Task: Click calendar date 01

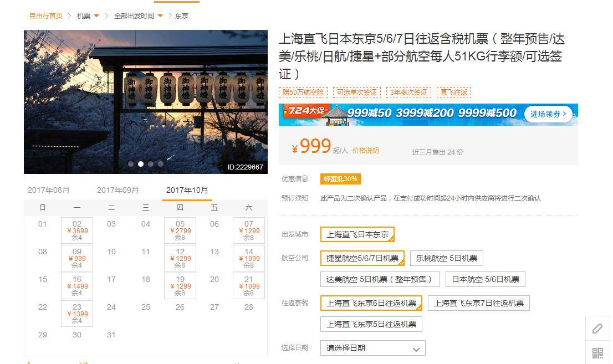Action: coord(42,224)
